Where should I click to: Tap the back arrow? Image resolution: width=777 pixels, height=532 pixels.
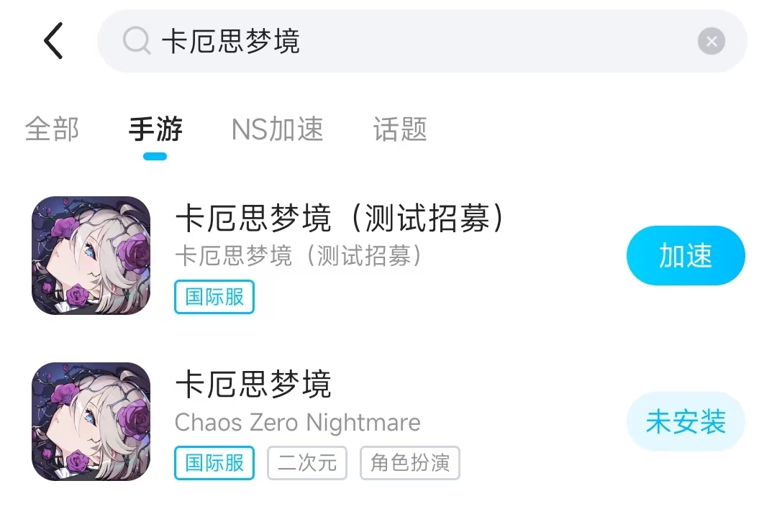point(54,41)
